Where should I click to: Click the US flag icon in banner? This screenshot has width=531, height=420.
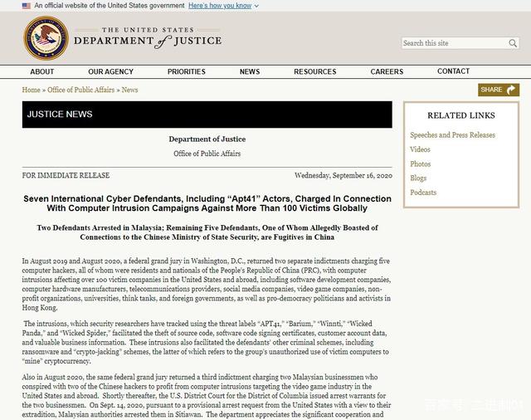(26, 6)
